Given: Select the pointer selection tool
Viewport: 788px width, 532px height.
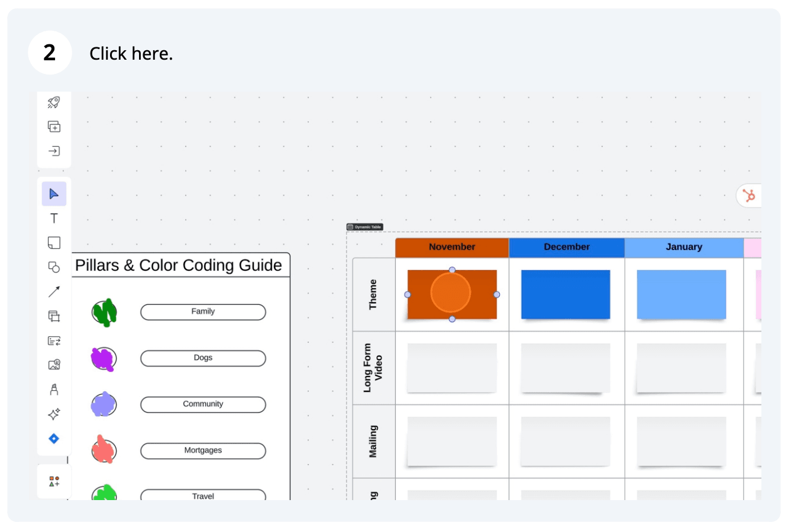Looking at the screenshot, I should (x=54, y=194).
